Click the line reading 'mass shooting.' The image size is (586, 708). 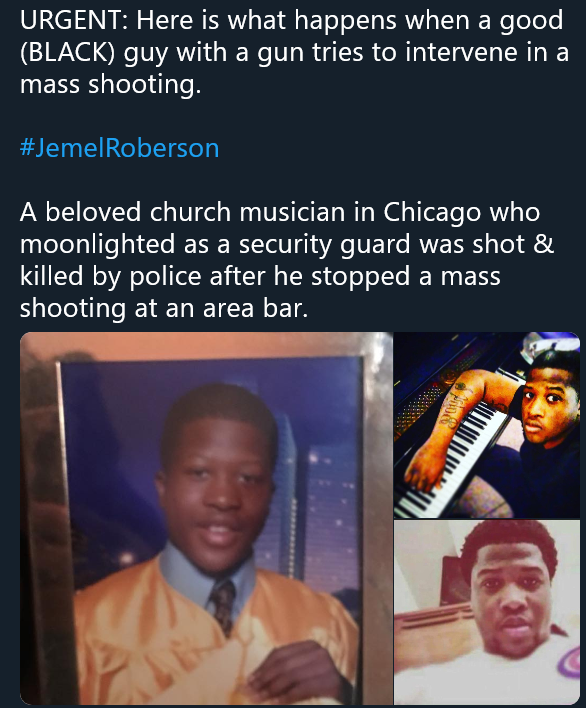tap(111, 84)
